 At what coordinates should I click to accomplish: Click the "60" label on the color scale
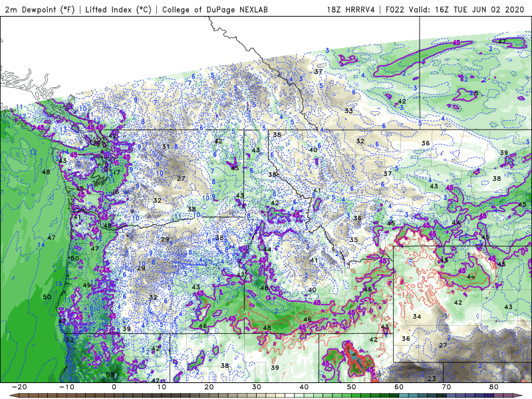click(399, 387)
